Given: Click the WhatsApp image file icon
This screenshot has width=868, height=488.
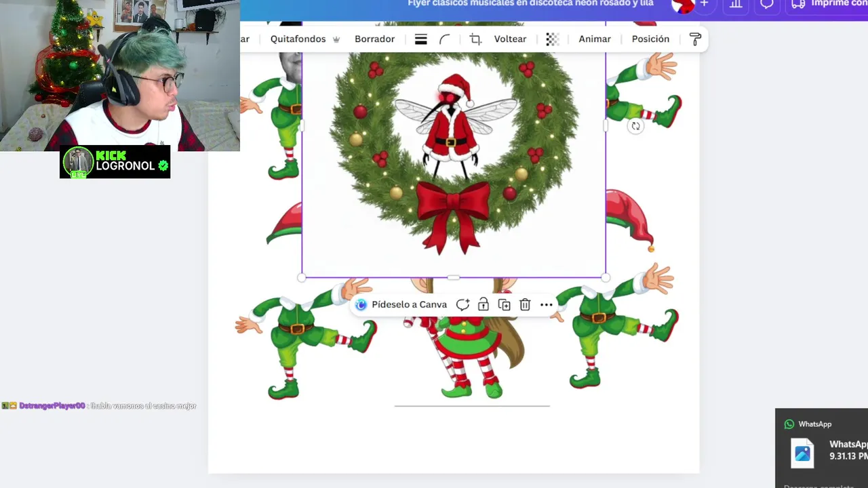Looking at the screenshot, I should (803, 453).
